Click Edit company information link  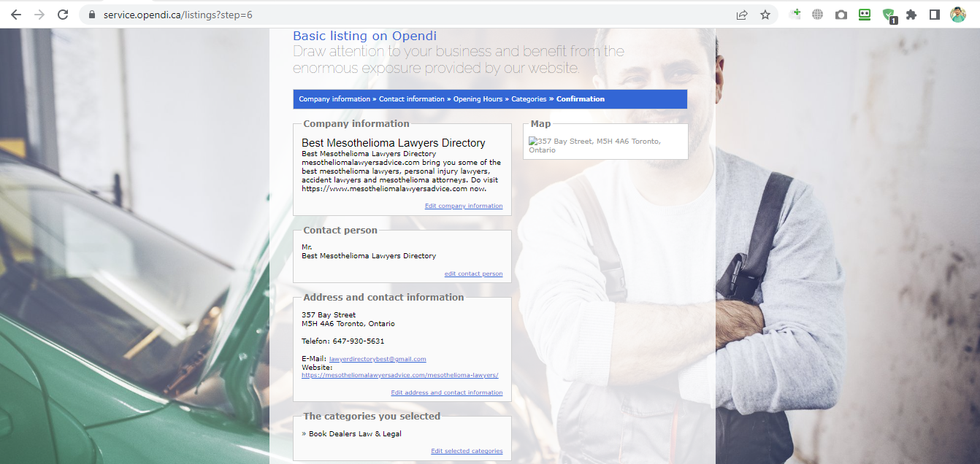pos(464,206)
